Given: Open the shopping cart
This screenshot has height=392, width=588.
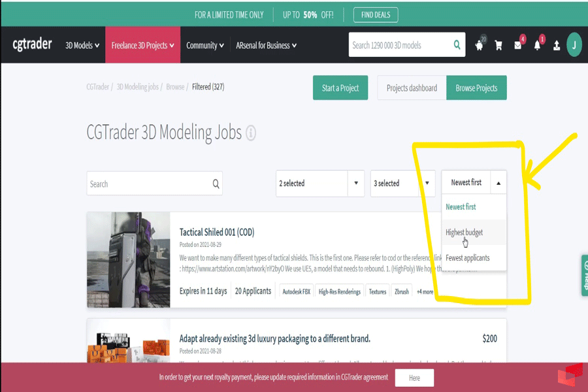Looking at the screenshot, I should click(498, 46).
